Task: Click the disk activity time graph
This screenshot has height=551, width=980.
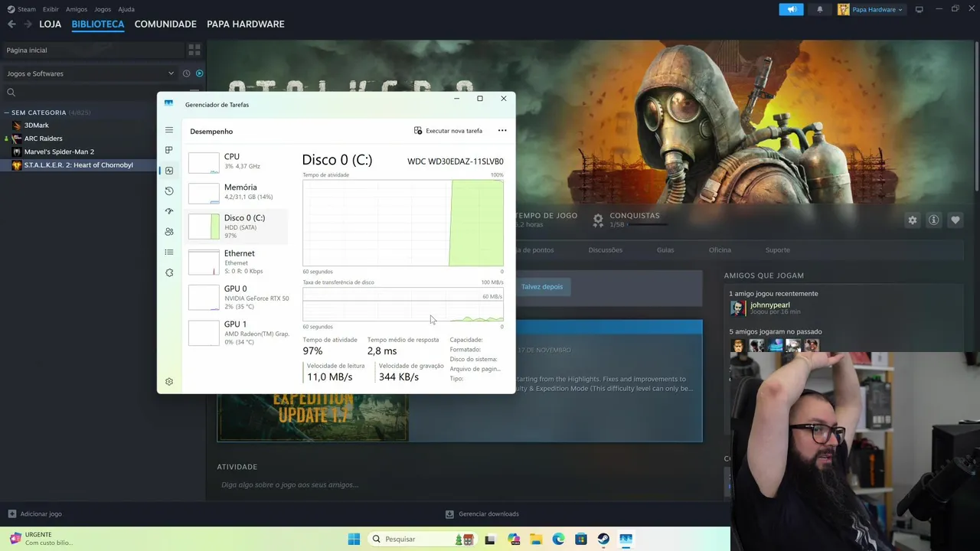Action: coord(403,223)
